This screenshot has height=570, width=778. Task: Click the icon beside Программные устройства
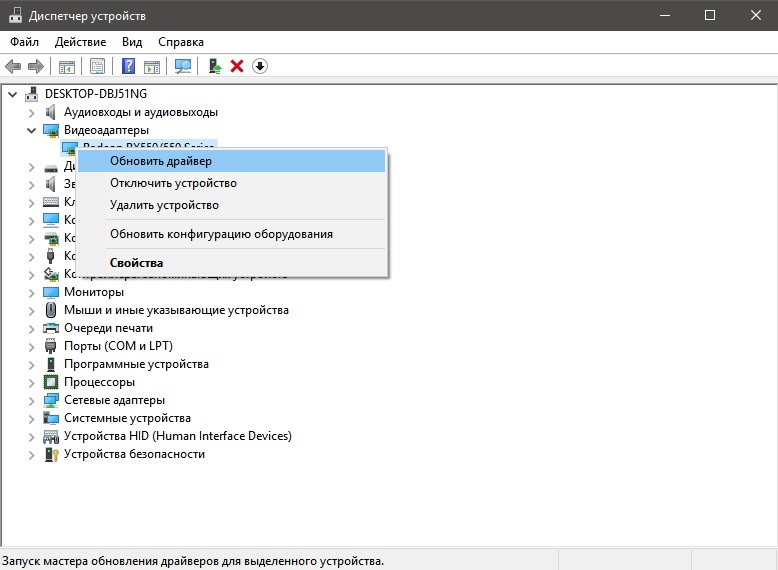coord(51,364)
